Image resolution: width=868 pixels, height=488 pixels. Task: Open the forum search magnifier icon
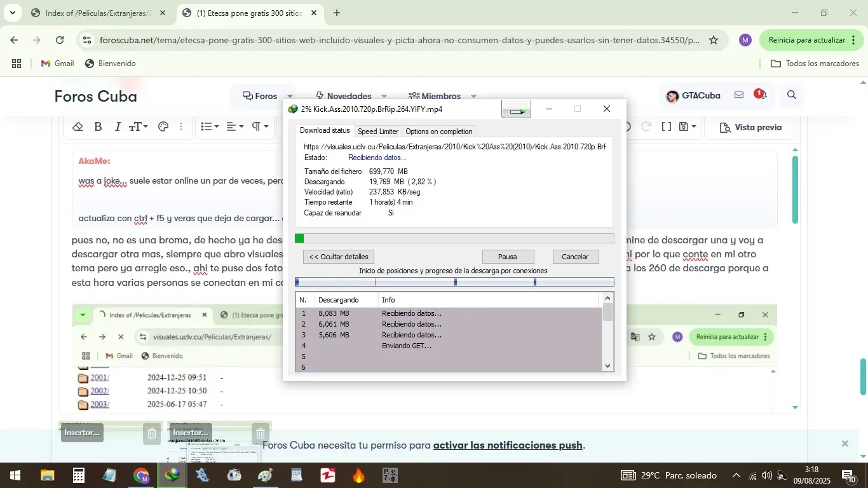(792, 95)
